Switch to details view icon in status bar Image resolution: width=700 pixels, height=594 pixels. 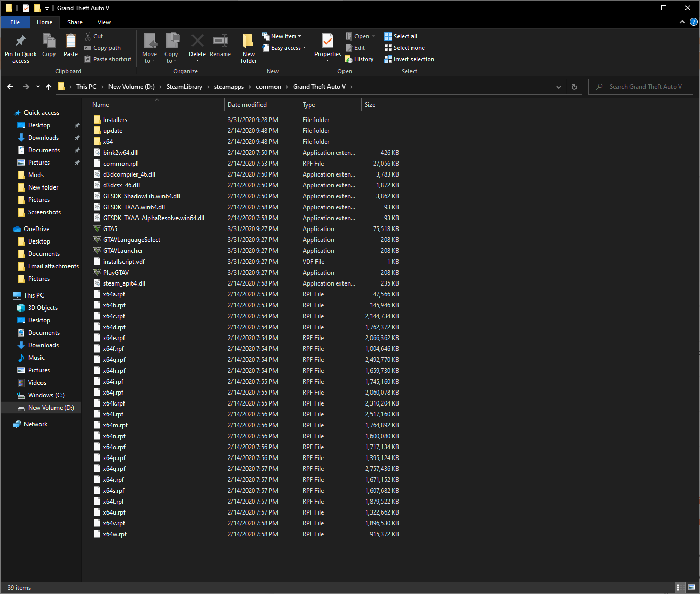(x=679, y=587)
